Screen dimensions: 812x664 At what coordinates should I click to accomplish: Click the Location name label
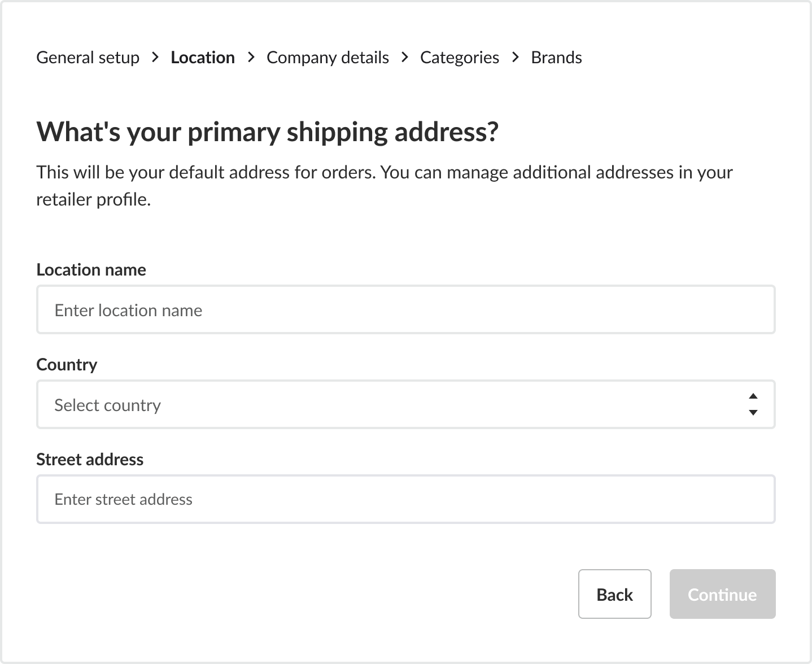tap(91, 270)
